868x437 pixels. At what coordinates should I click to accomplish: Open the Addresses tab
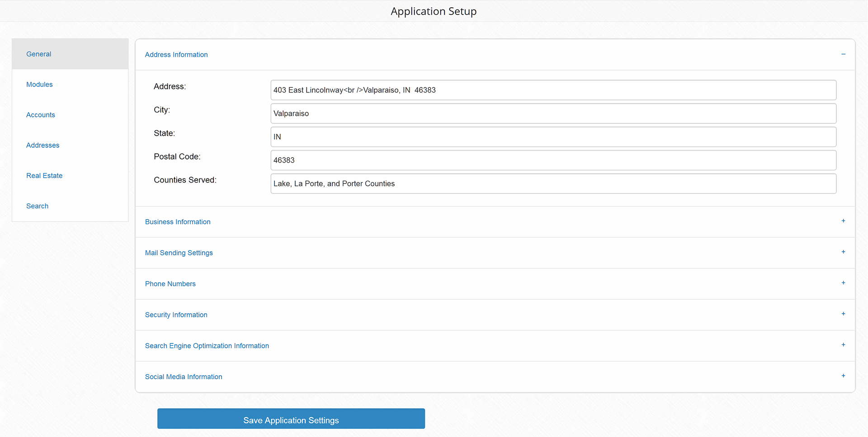pos(70,145)
